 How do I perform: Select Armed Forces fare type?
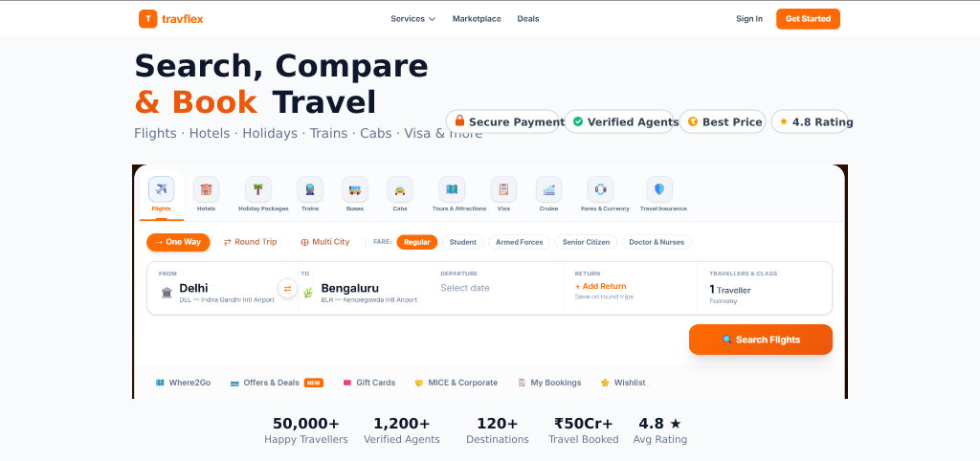click(x=520, y=242)
